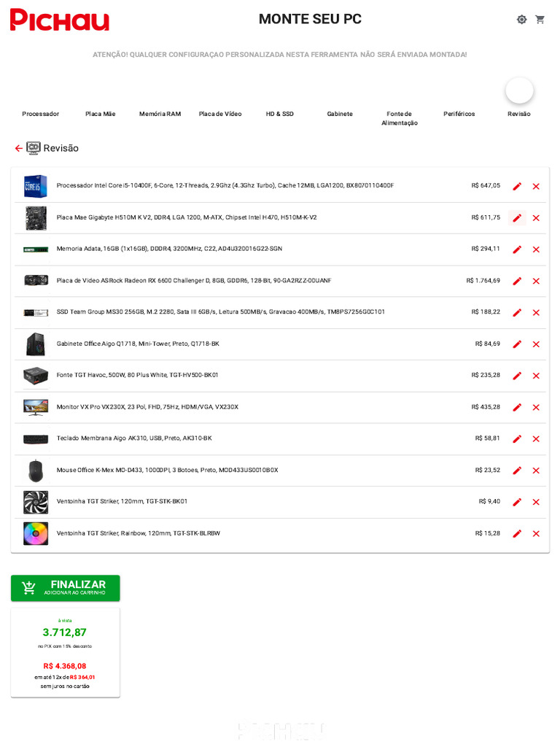Screen dimensions: 560x747
Task: Open the K-Mex mouse thumbnail
Action: click(36, 471)
